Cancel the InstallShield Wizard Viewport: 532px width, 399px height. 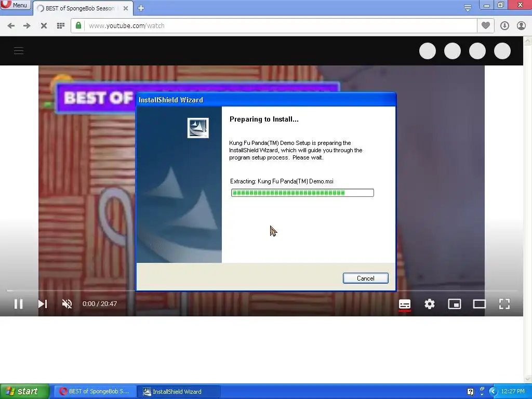click(x=365, y=278)
